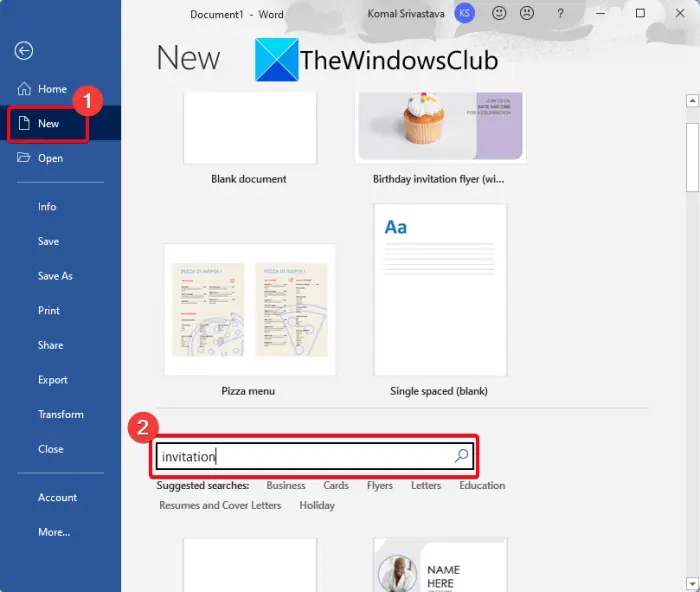Viewport: 700px width, 592px height.
Task: Go to Info in the sidebar
Action: point(47,207)
